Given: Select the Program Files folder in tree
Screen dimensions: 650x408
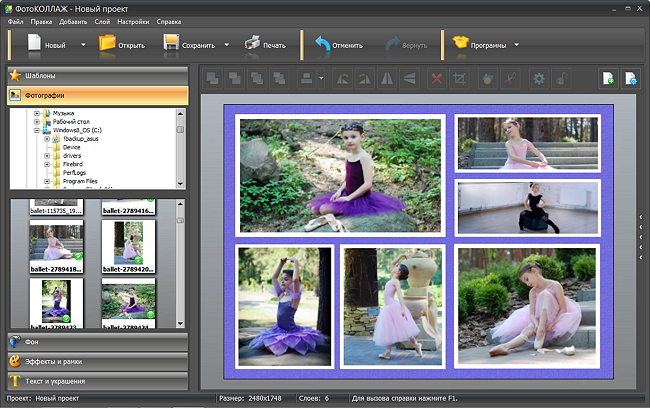Looking at the screenshot, I should (x=82, y=181).
